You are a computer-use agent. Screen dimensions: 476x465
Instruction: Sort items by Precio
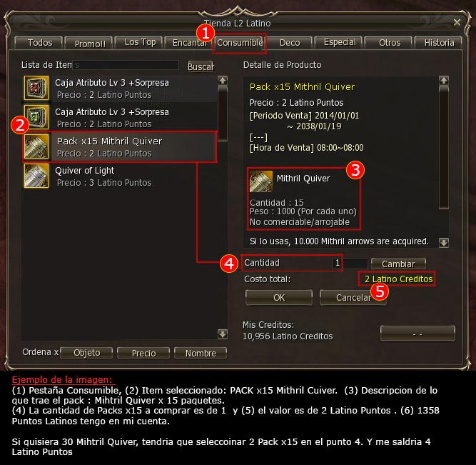pos(143,353)
